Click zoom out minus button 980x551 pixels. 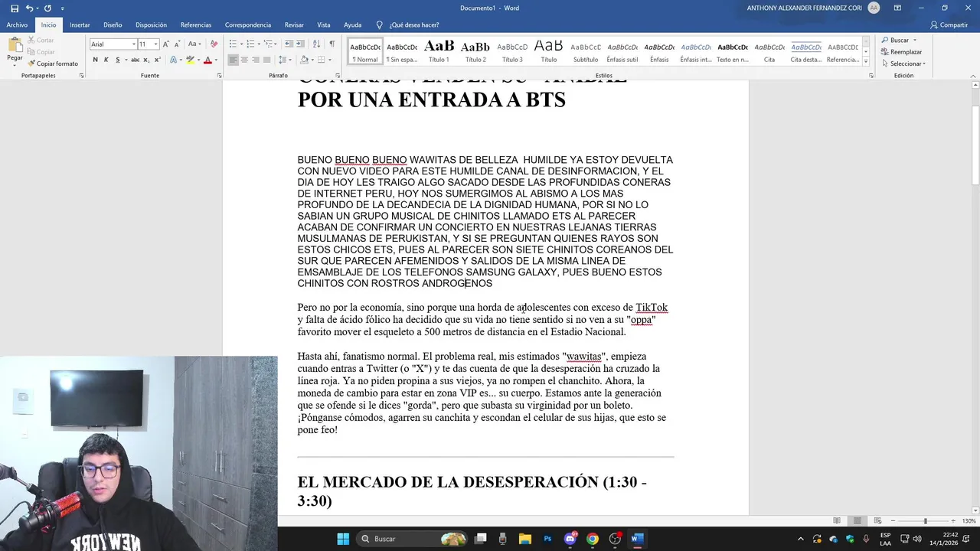(x=894, y=521)
